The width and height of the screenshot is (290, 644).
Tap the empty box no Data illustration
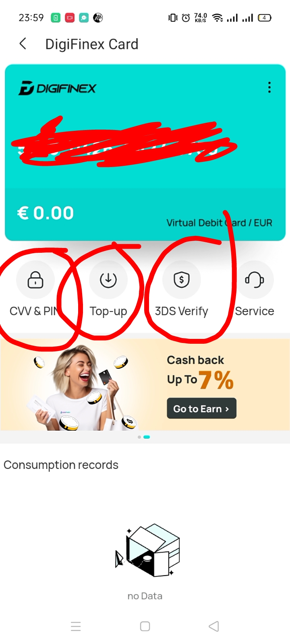pos(147,550)
